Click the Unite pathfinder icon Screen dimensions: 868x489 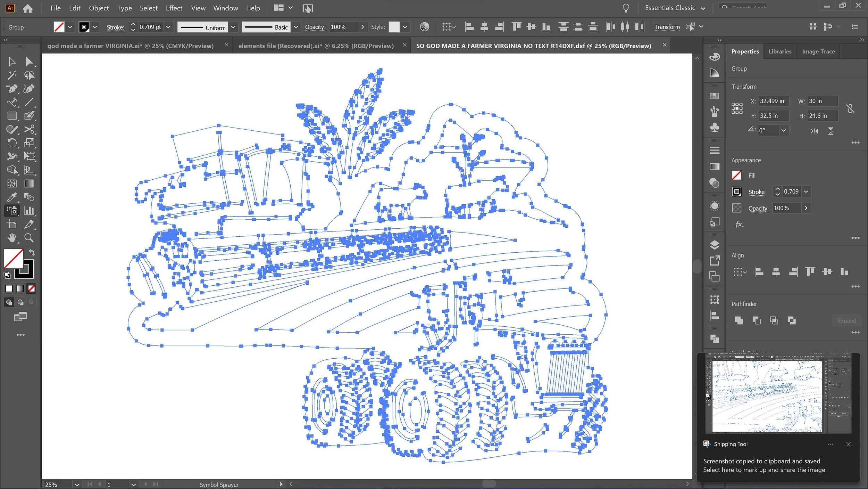739,320
